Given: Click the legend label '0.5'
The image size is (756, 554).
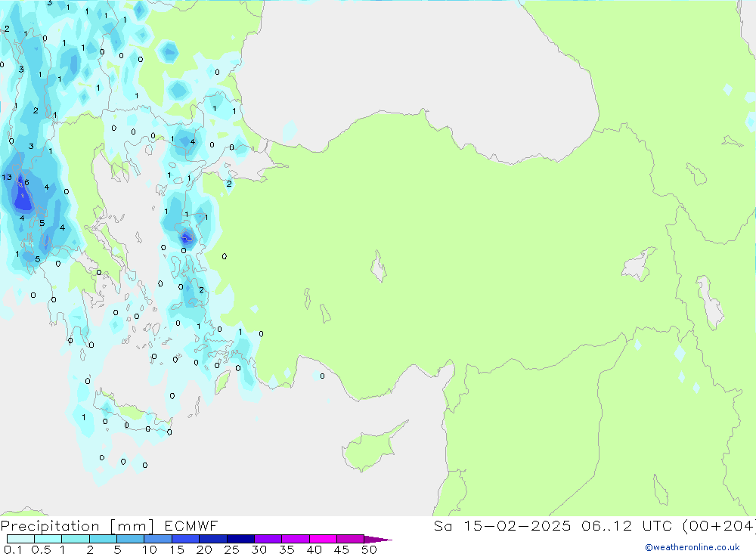Looking at the screenshot, I should [x=41, y=549].
